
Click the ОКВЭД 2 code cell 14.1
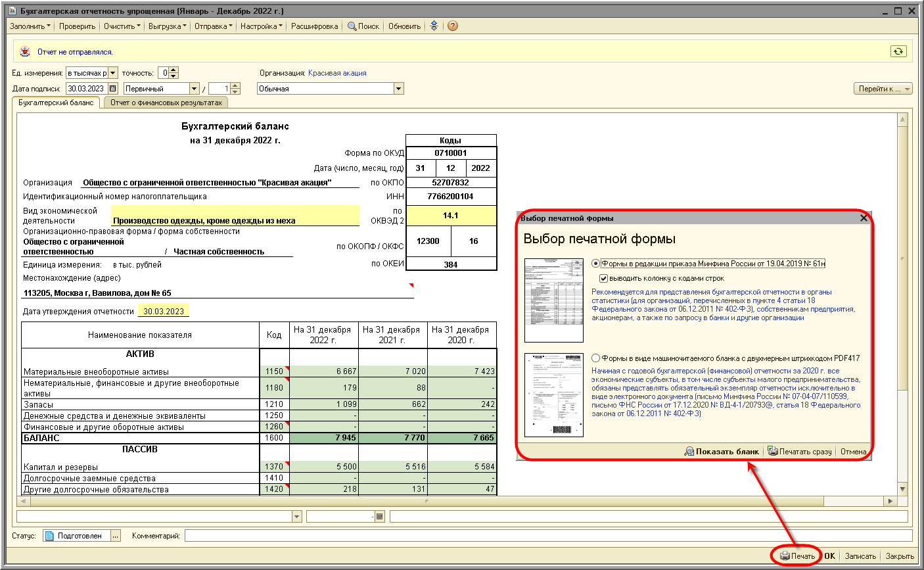pos(451,216)
